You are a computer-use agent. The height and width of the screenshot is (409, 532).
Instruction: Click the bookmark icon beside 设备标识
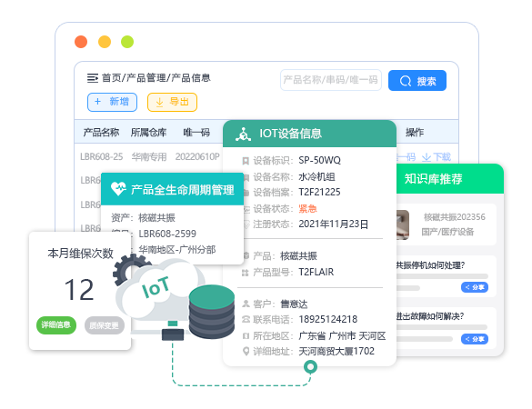pos(246,161)
